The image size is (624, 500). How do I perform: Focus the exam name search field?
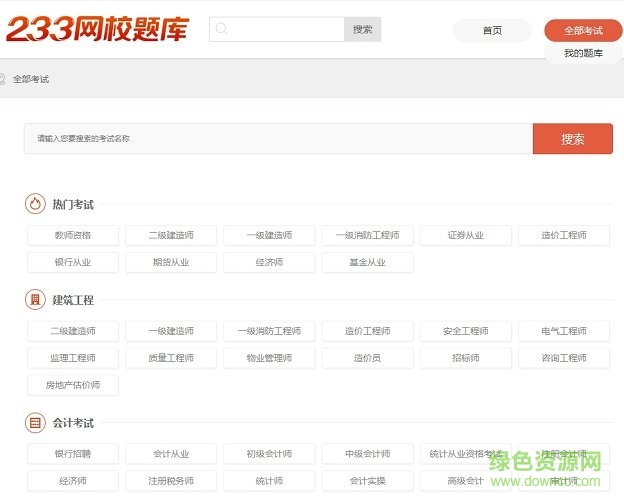[x=278, y=139]
